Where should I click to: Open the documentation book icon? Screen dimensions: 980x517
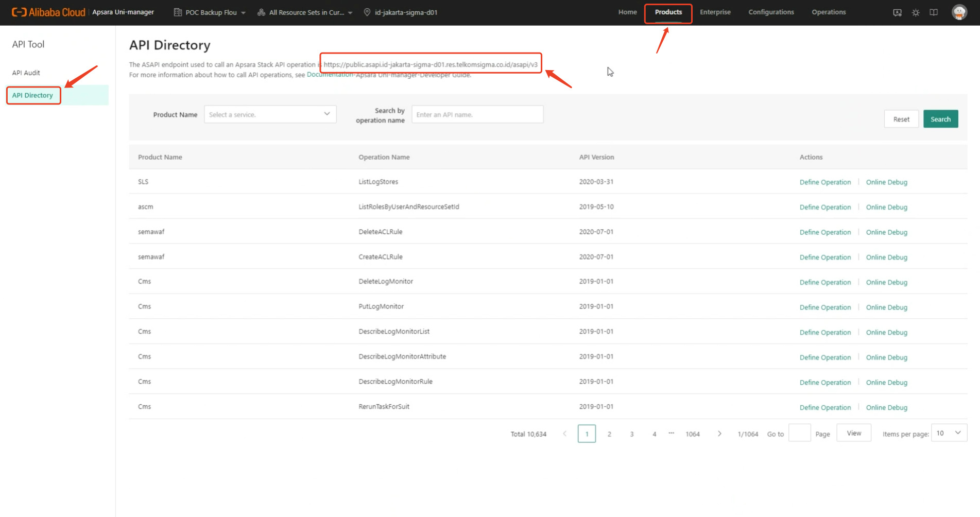pos(934,12)
